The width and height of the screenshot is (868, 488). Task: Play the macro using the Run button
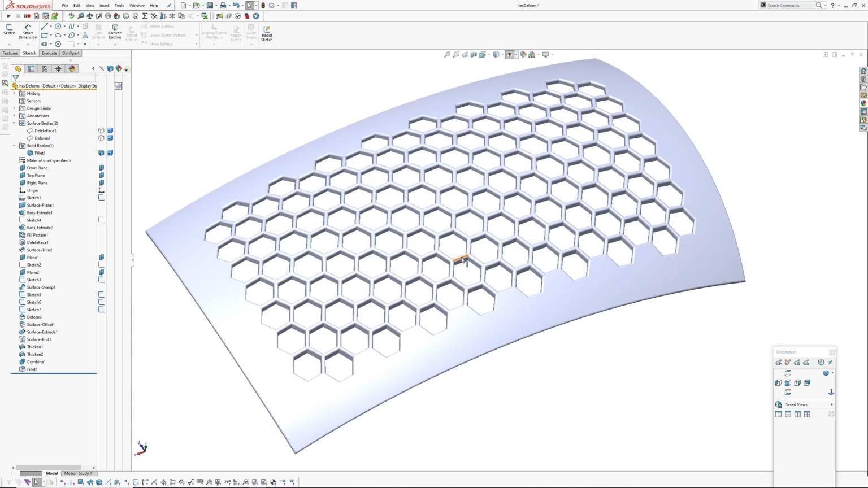[8, 16]
